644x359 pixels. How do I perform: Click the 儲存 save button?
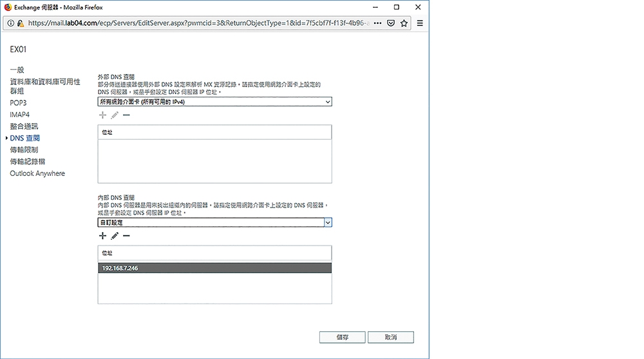click(x=343, y=337)
